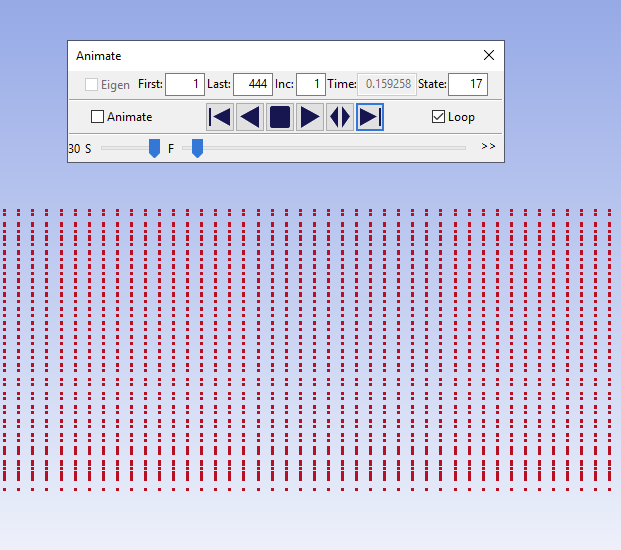Image resolution: width=621 pixels, height=550 pixels.
Task: Click the State field showing 17
Action: click(468, 84)
